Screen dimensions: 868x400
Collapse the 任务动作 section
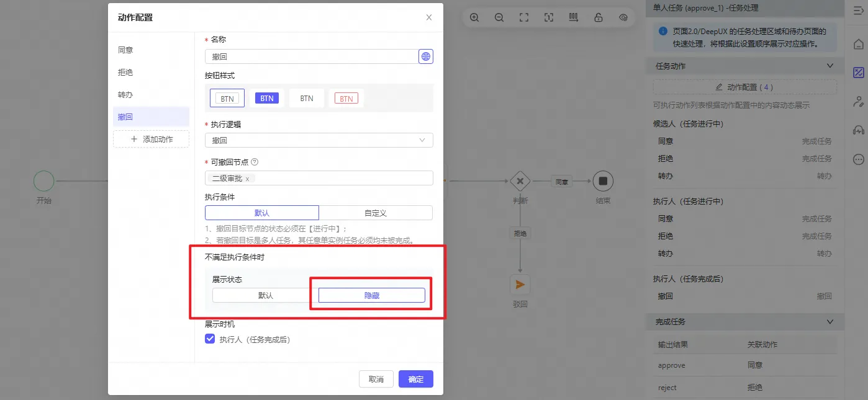(830, 66)
